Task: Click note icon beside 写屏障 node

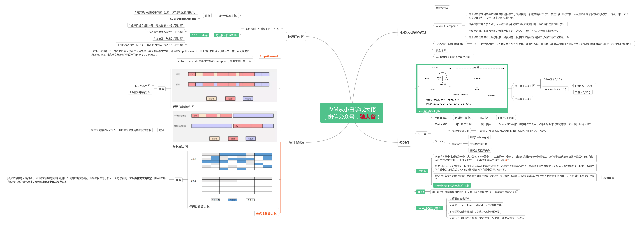Action: point(613,178)
